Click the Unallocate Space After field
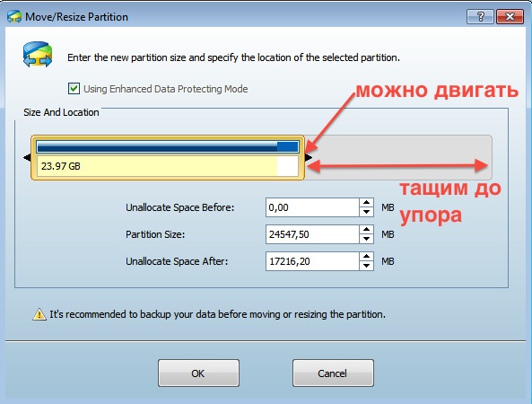 pos(312,261)
